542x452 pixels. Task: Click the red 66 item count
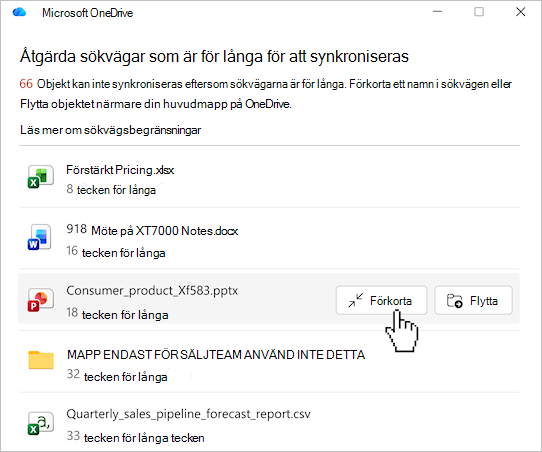(x=26, y=84)
